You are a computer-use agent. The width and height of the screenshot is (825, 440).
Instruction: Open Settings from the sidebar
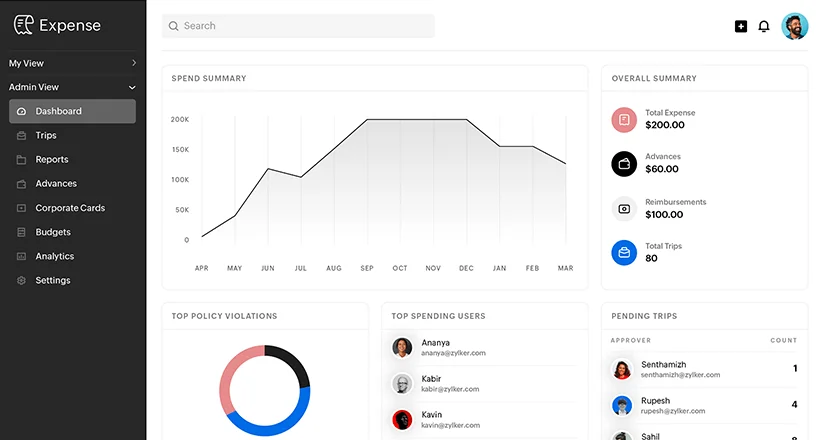tap(53, 280)
